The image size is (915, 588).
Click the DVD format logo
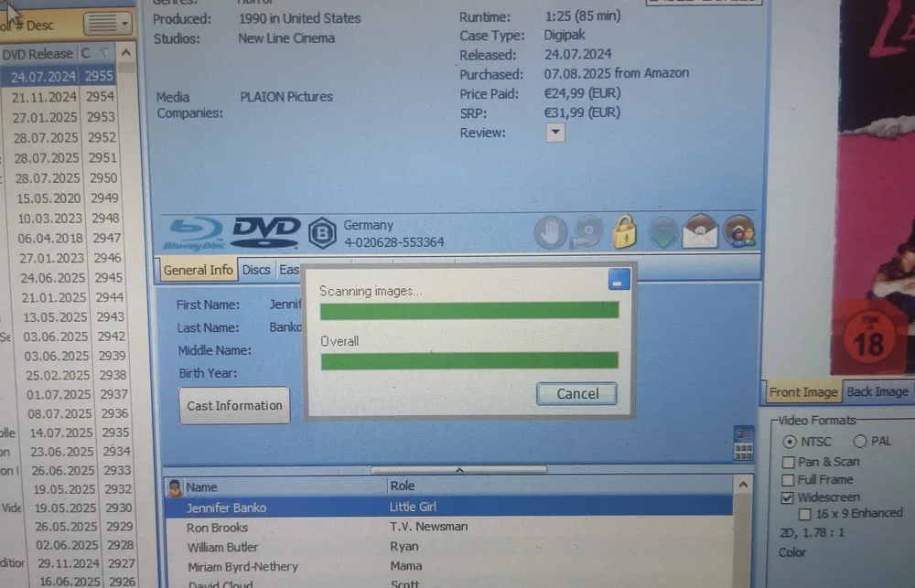pyautogui.click(x=265, y=232)
